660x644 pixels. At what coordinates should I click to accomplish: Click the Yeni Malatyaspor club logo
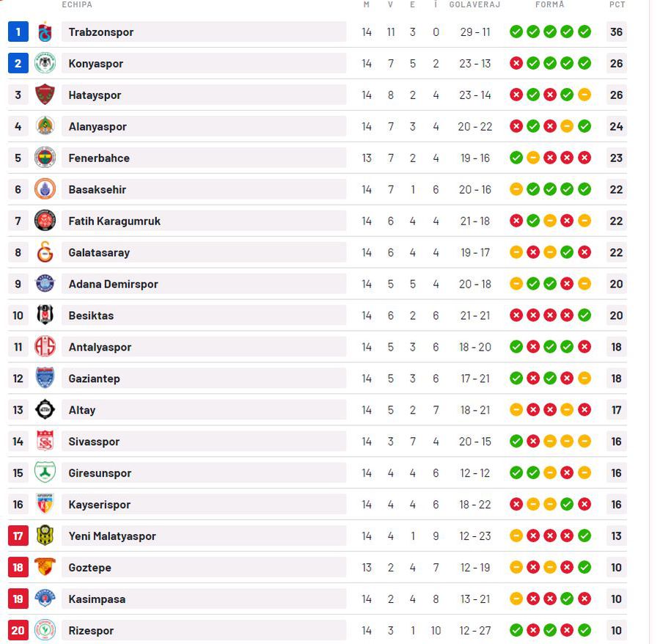point(45,535)
